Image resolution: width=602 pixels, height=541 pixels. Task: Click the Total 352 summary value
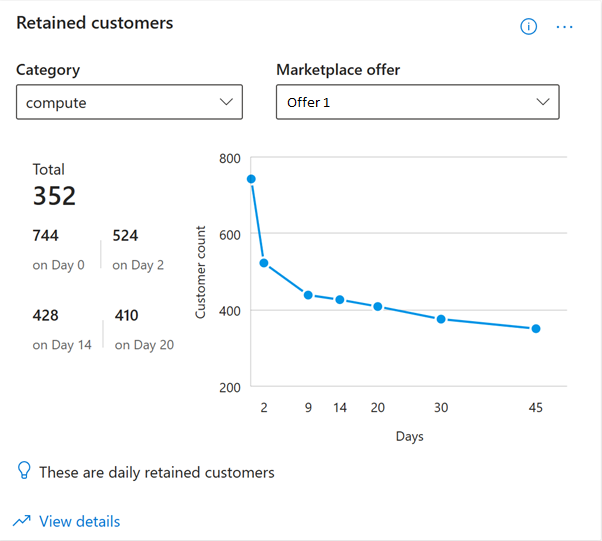click(54, 195)
